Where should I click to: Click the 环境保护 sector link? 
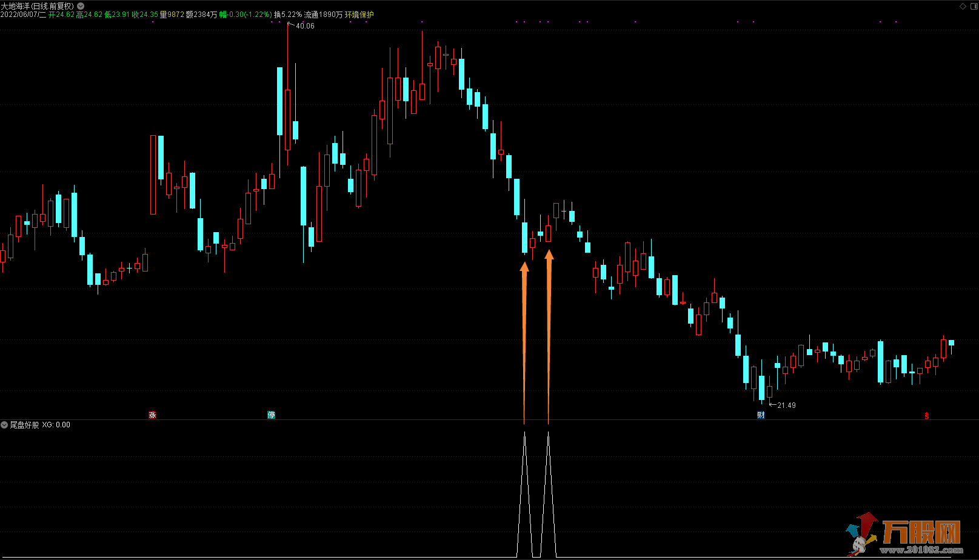coord(359,15)
